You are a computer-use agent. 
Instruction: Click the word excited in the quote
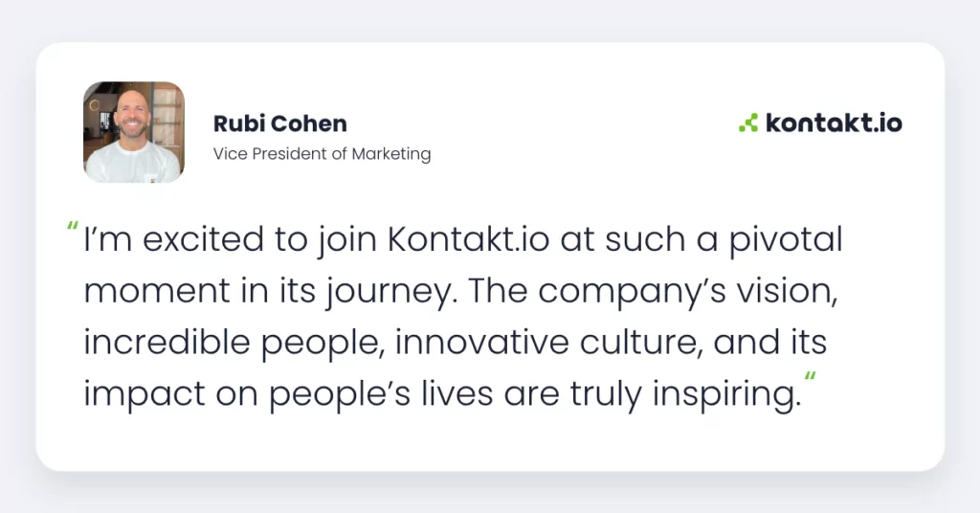pos(203,240)
